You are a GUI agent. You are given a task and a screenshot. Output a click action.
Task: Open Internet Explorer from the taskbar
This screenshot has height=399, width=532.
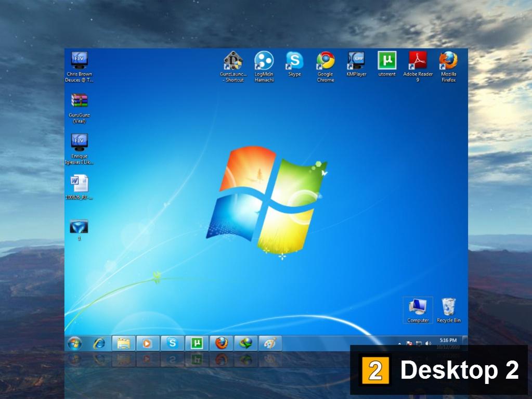coord(99,343)
